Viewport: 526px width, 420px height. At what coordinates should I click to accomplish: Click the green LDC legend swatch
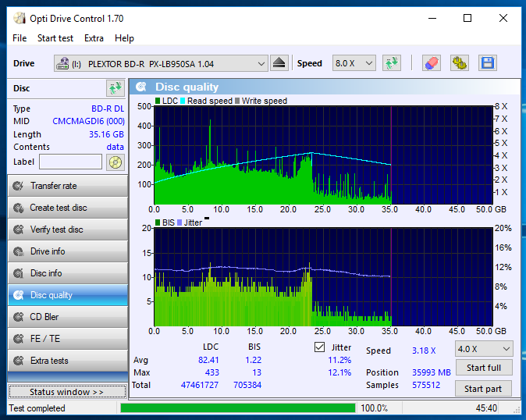158,101
